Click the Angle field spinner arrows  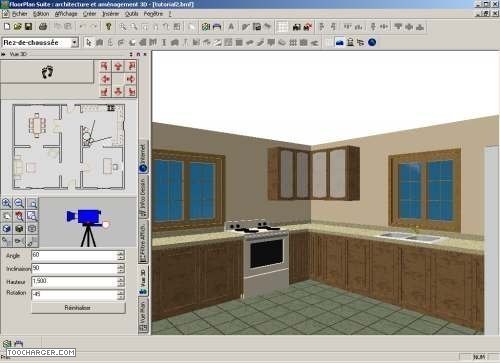120,256
